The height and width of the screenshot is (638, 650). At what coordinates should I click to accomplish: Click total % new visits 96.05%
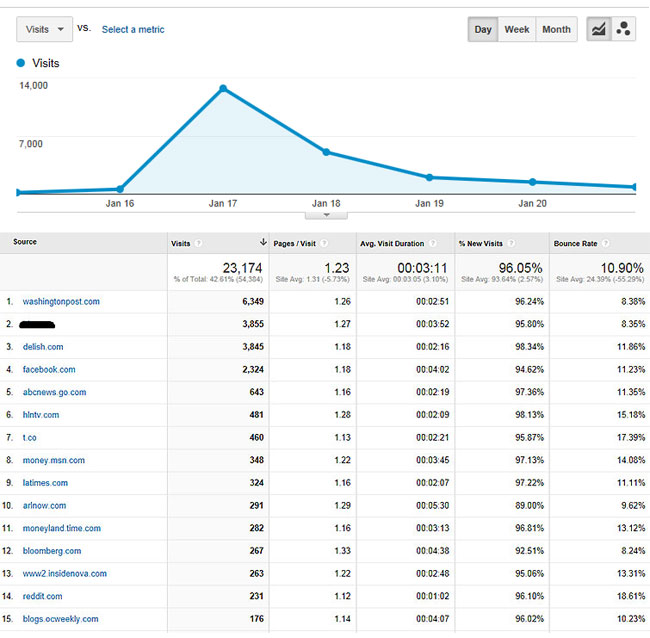(521, 267)
